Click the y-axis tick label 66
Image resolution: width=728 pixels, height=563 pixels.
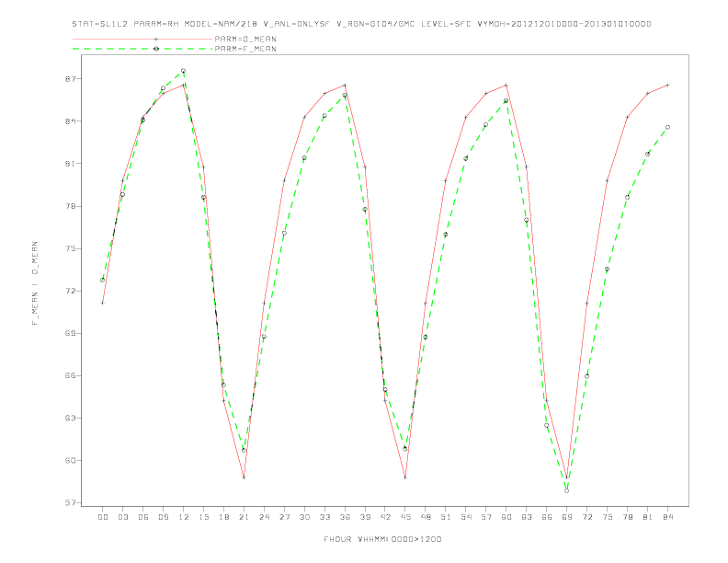(70, 376)
